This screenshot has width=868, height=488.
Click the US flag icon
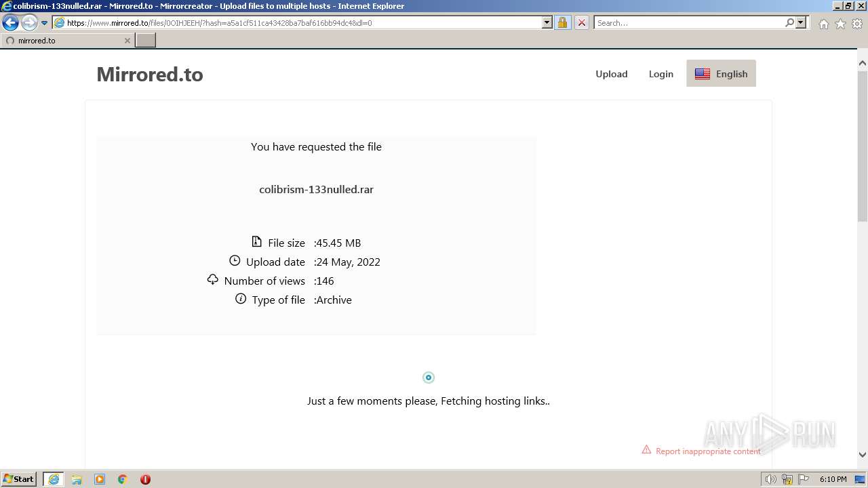[703, 74]
